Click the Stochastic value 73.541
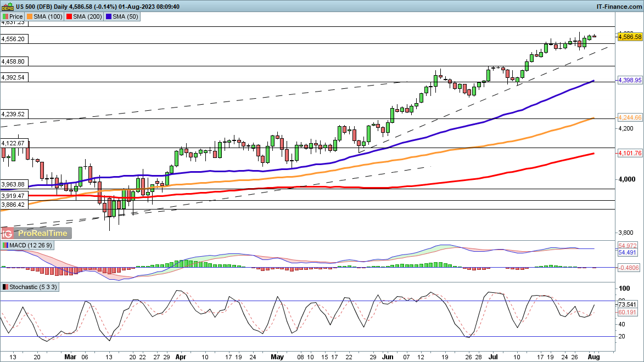This screenshot has width=644, height=362. coord(627,304)
